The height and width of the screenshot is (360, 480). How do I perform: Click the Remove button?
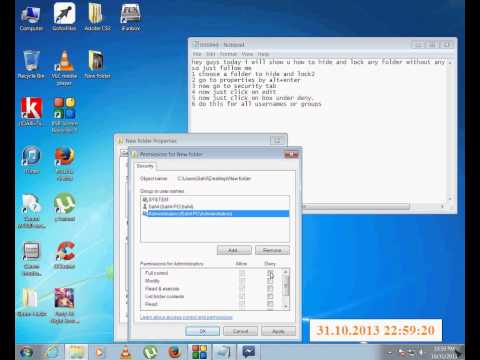272,250
